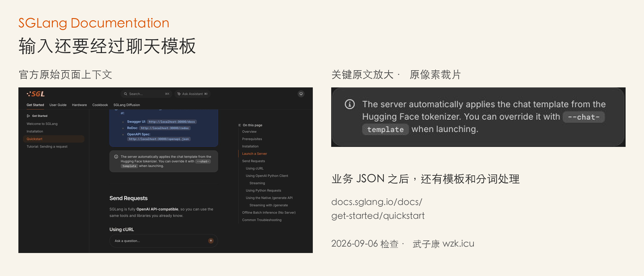
Task: Open the Ask Assistant button
Action: [x=192, y=94]
